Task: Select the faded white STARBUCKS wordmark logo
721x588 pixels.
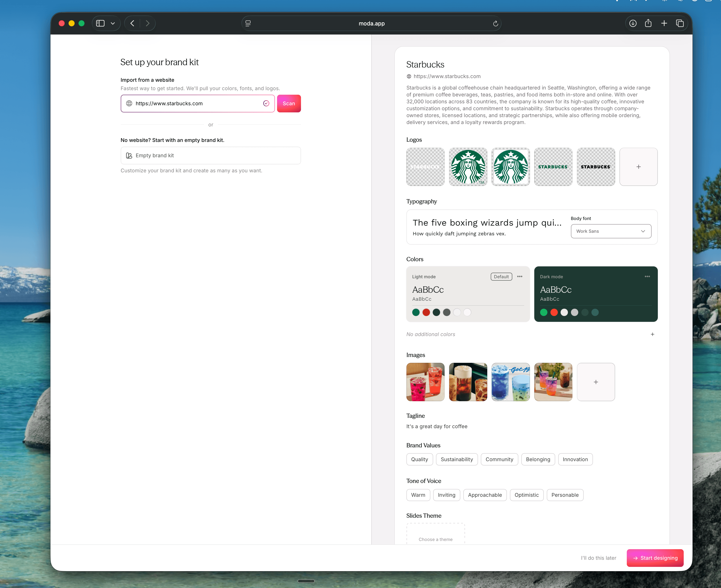Action: 425,167
